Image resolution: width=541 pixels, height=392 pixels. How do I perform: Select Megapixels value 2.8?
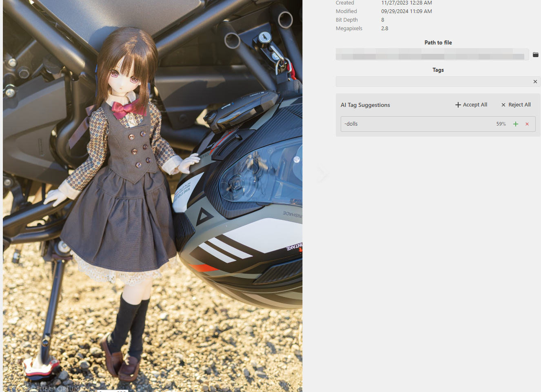[385, 29]
